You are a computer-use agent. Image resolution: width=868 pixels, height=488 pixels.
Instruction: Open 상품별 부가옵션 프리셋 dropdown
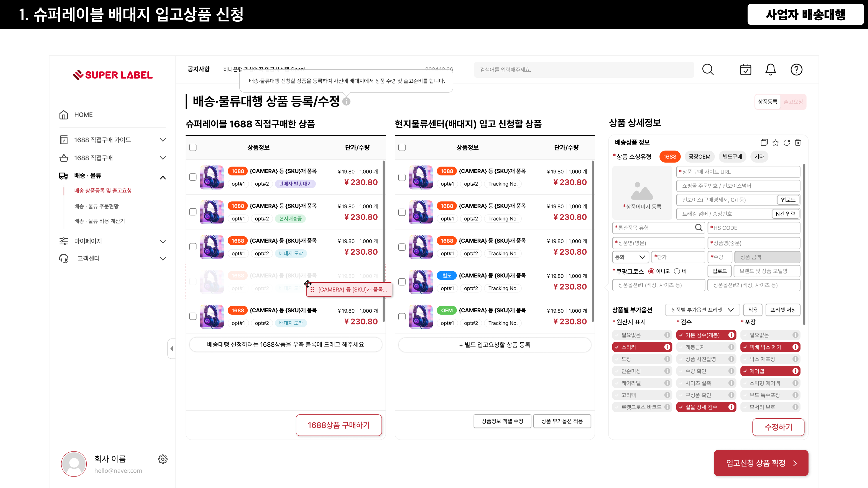point(702,310)
